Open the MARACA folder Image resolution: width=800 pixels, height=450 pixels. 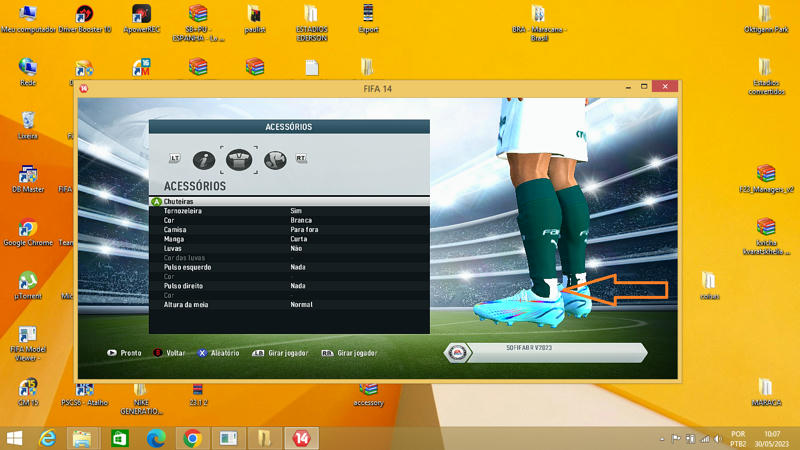coord(766,392)
